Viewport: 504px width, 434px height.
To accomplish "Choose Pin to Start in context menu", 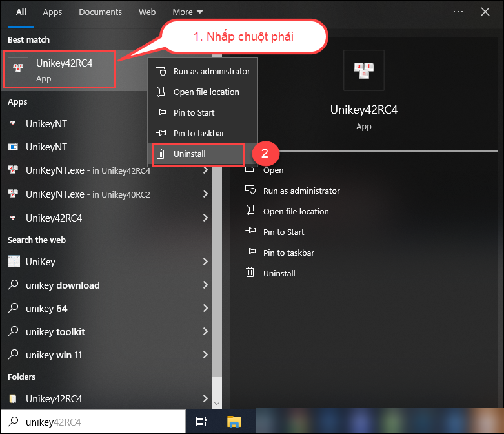I will (x=203, y=112).
